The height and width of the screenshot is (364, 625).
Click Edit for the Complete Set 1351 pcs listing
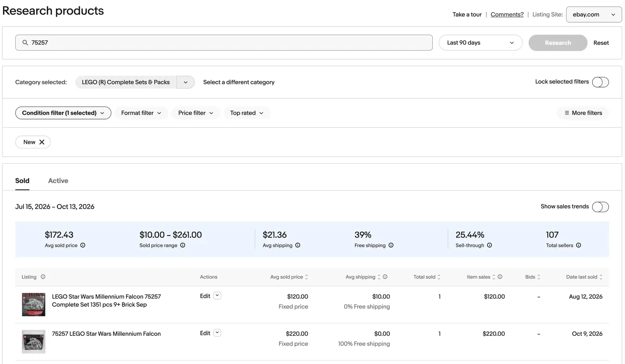[x=205, y=296]
